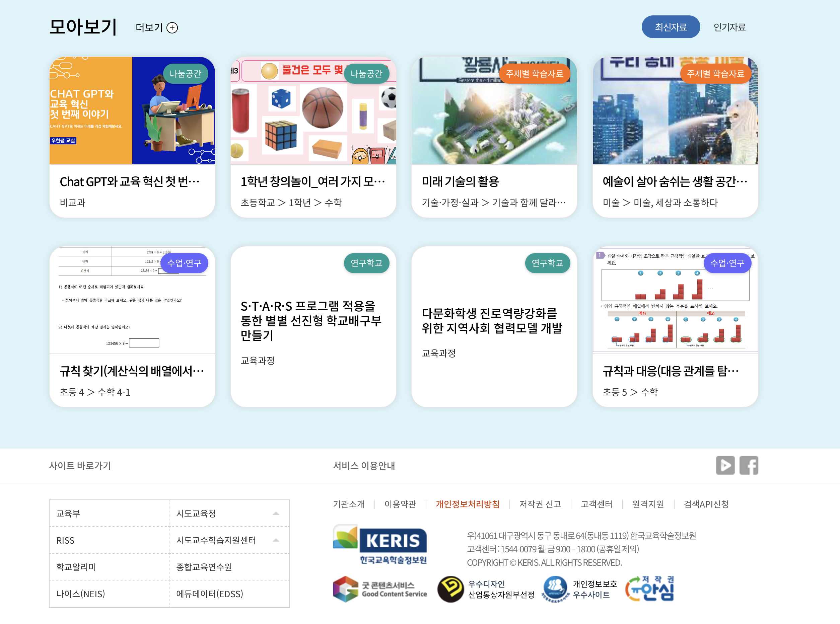Click the 저작권 안심 logo

click(x=649, y=588)
